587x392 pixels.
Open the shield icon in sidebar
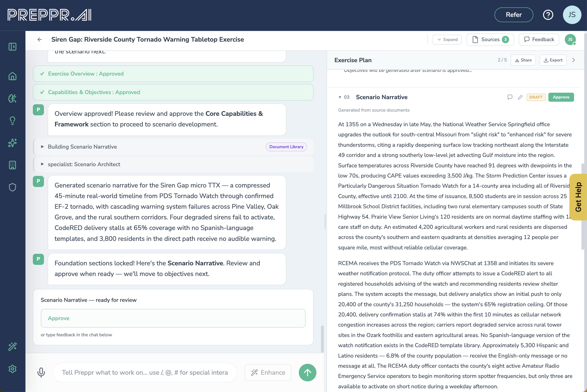(x=12, y=187)
